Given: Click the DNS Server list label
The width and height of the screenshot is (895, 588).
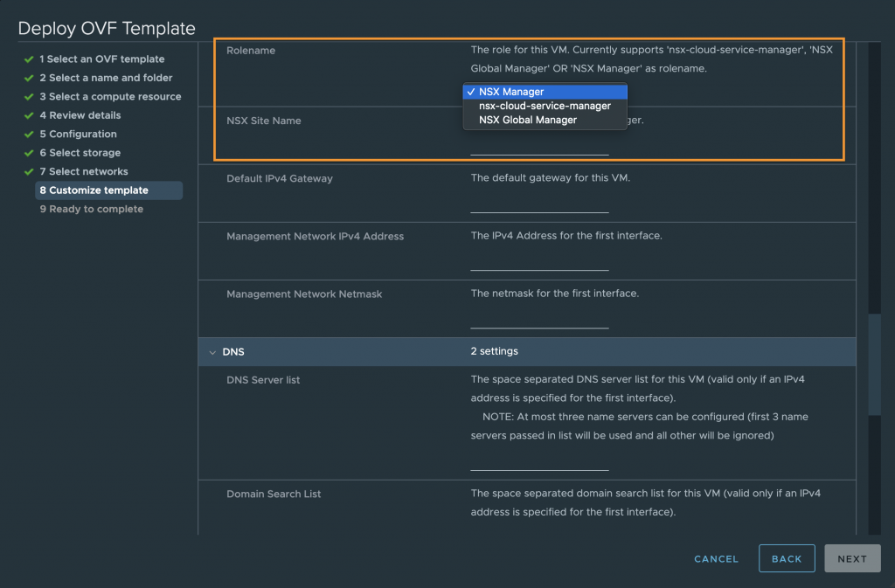Looking at the screenshot, I should point(263,380).
